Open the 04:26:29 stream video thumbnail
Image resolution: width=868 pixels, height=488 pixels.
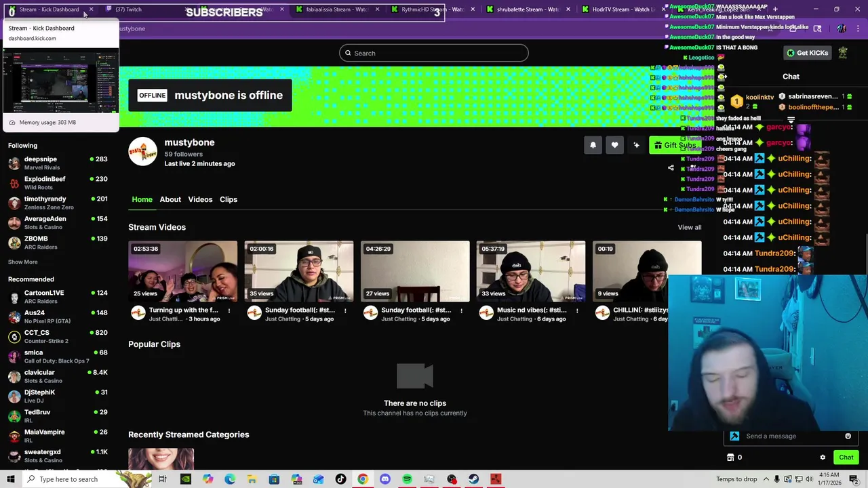coord(415,271)
